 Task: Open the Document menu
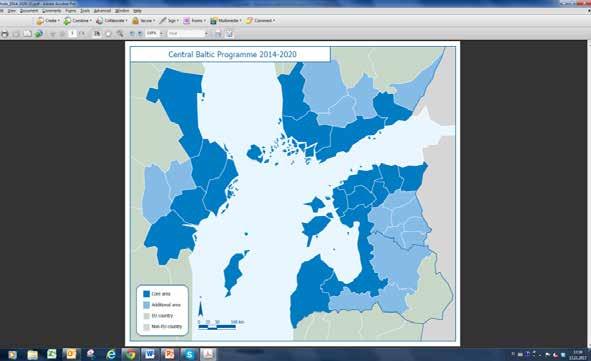[x=29, y=11]
